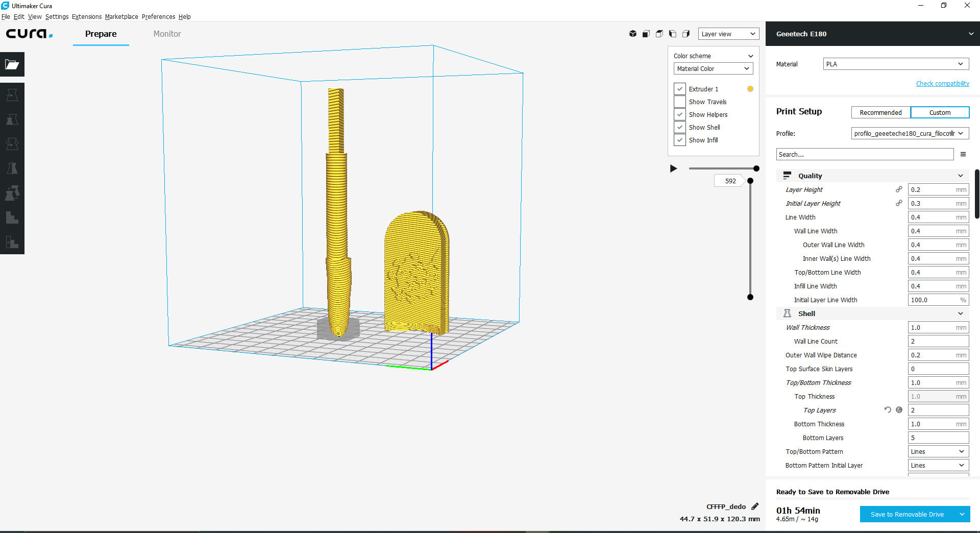This screenshot has width=980, height=533.
Task: Switch to the Monitor tab
Action: pyautogui.click(x=167, y=34)
